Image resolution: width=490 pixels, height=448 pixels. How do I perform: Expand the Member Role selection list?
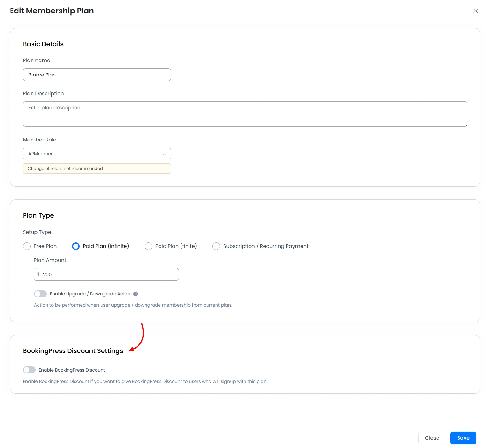point(97,154)
